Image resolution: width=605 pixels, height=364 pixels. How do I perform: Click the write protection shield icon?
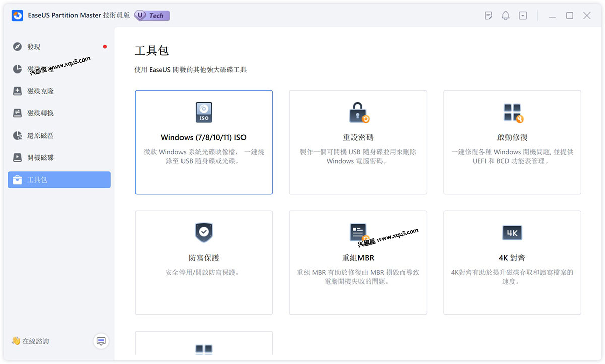click(x=204, y=233)
